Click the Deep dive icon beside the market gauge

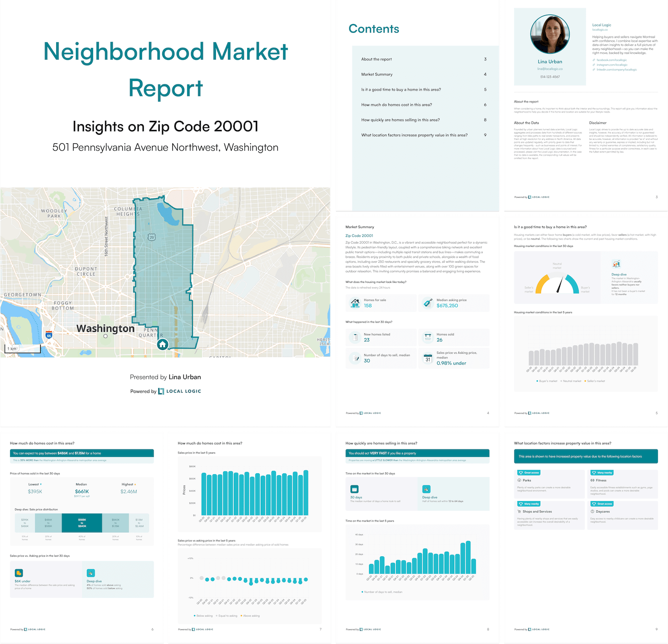coord(616,264)
